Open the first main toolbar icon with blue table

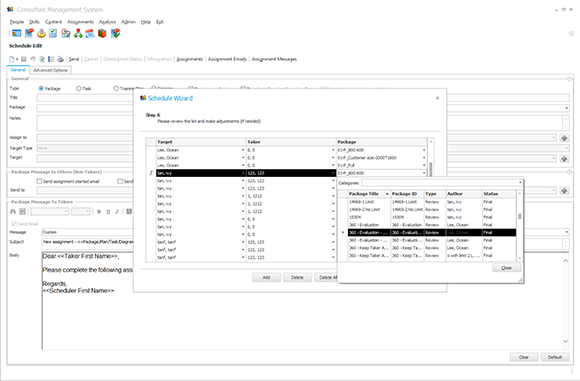[16, 34]
